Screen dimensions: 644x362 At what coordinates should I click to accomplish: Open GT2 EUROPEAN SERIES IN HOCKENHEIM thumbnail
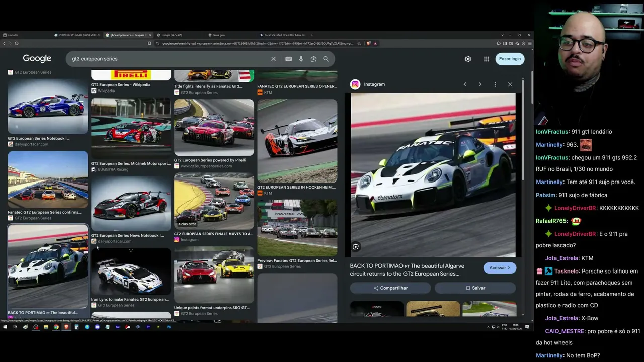pyautogui.click(x=297, y=141)
